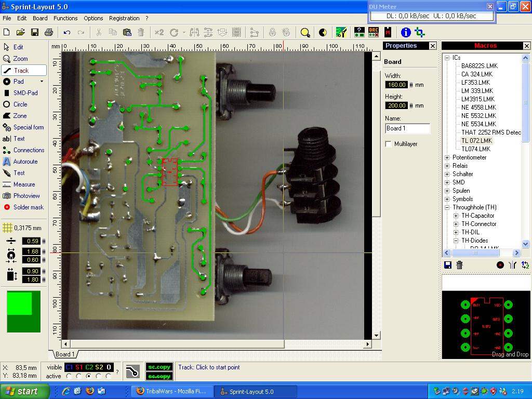The image size is (532, 399).
Task: Open the Registration menu
Action: 124,18
